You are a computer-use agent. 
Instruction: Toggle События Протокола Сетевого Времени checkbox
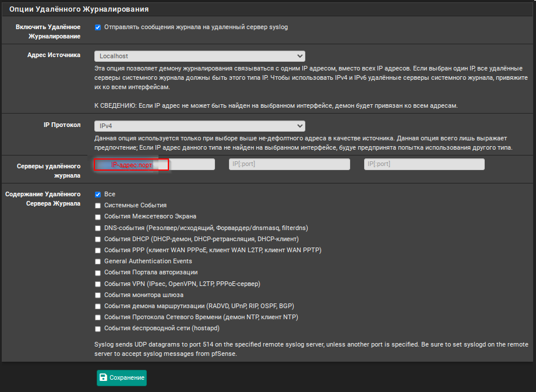pos(98,317)
